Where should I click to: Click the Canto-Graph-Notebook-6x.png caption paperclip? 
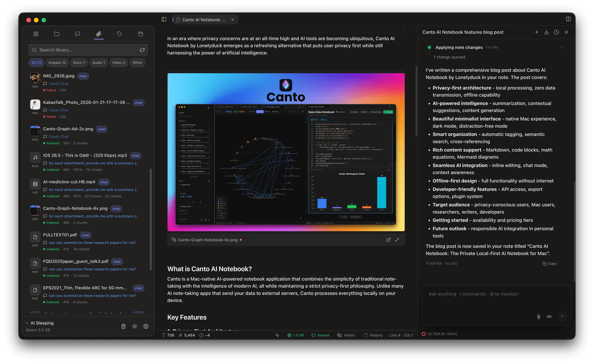pyautogui.click(x=174, y=240)
